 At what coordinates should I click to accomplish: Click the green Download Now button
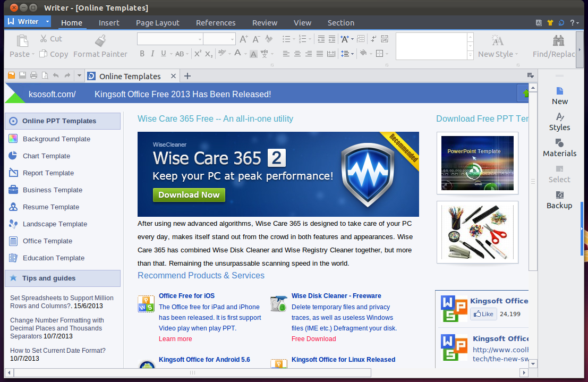pos(189,195)
